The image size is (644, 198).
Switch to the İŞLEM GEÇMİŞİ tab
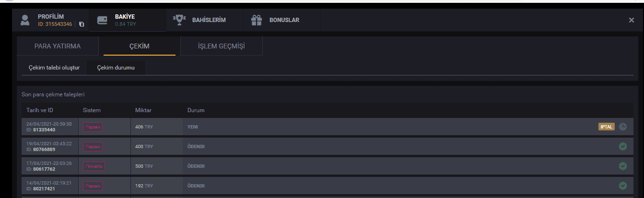tap(222, 47)
